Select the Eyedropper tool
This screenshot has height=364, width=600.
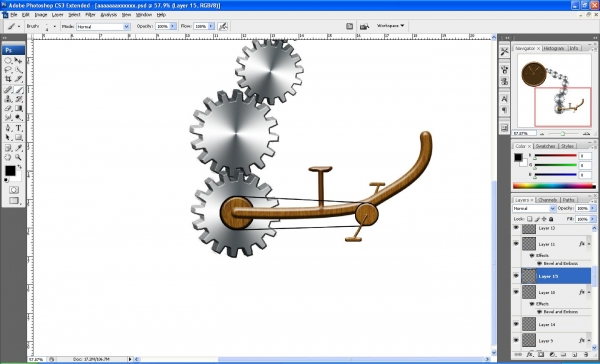[19, 148]
